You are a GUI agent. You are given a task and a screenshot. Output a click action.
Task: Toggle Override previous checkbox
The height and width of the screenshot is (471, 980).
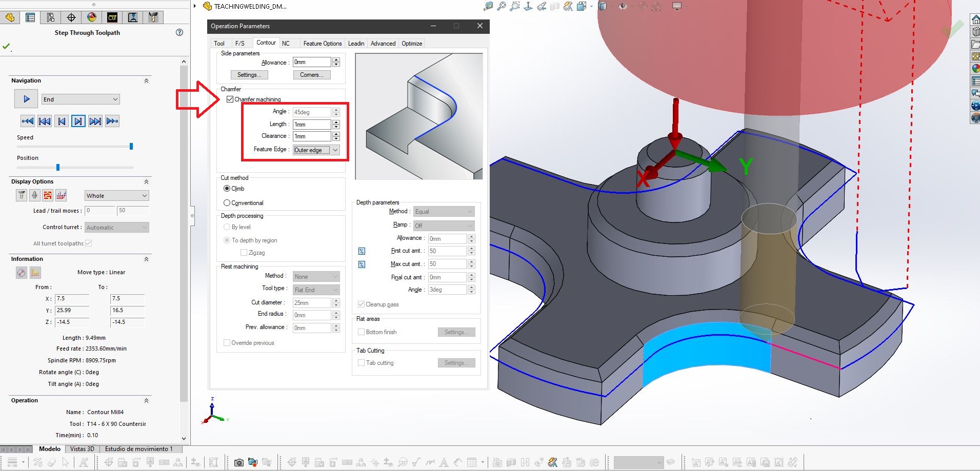click(227, 343)
